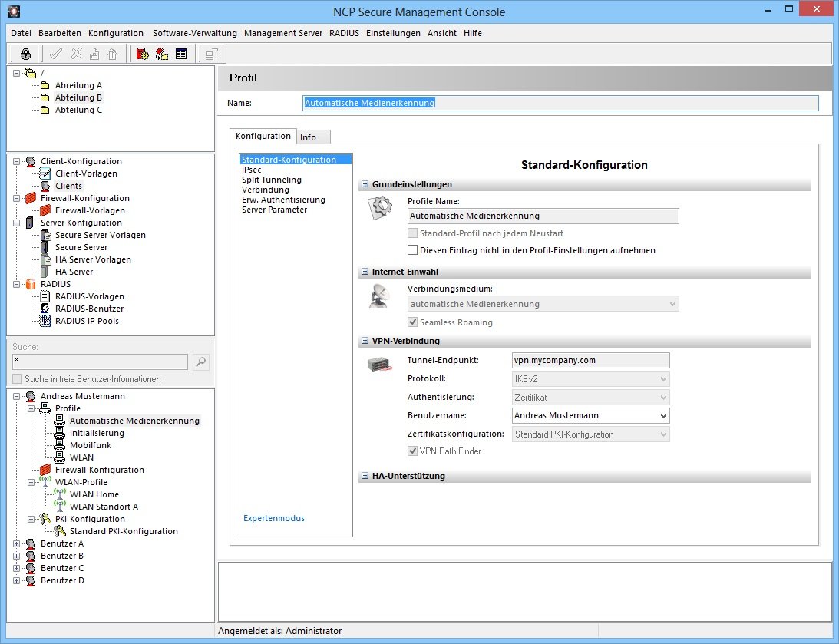Open the Zertifikatskonfiguration dropdown
Viewport: 839px width, 644px height.
coord(591,434)
